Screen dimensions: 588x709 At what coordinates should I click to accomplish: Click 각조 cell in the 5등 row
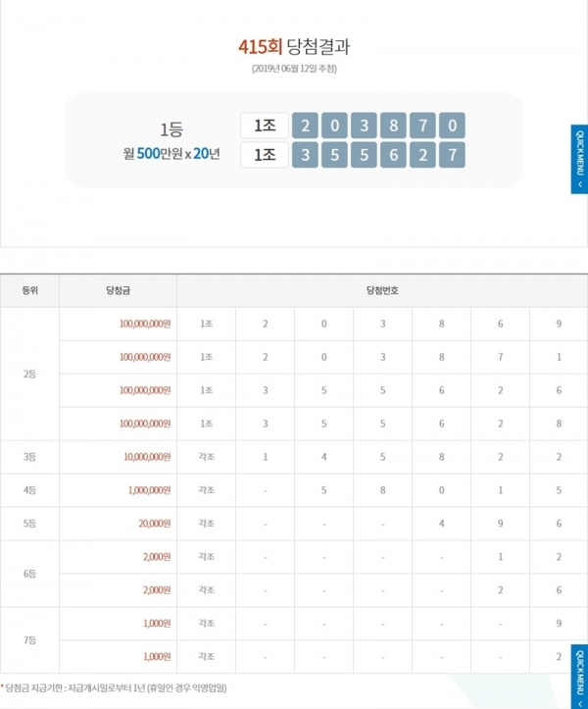207,524
